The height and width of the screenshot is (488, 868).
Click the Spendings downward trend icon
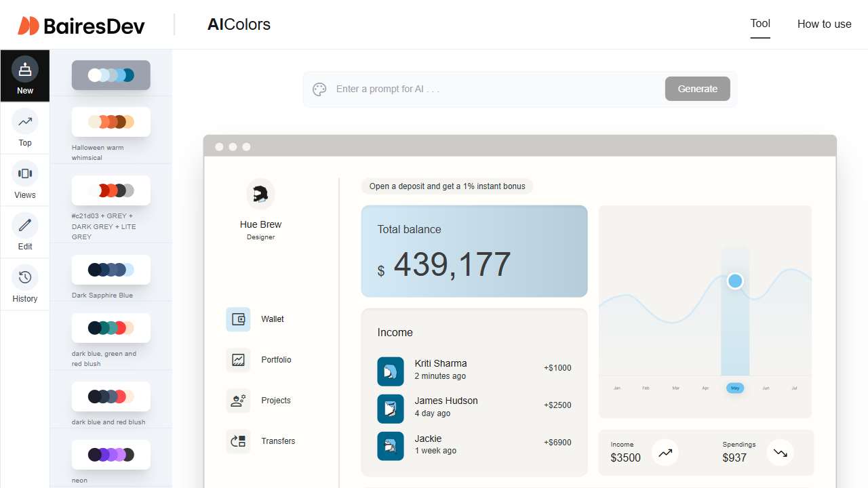coord(781,453)
